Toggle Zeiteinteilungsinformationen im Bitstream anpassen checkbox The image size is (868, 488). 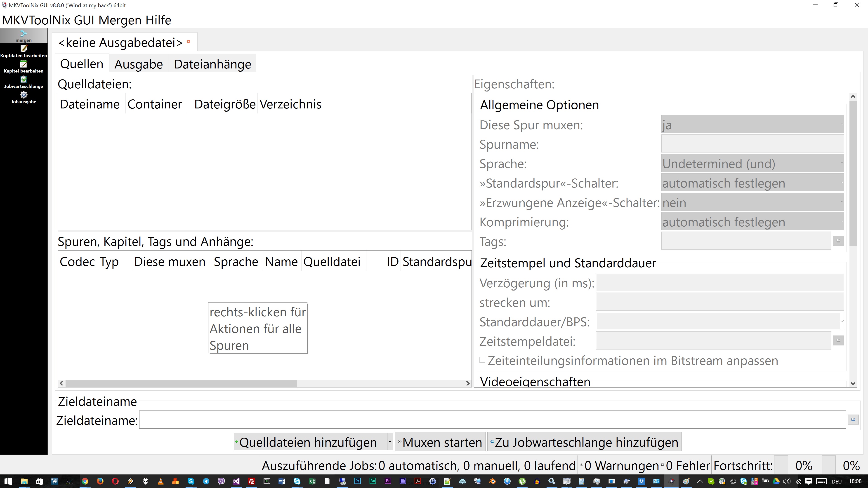(x=483, y=360)
